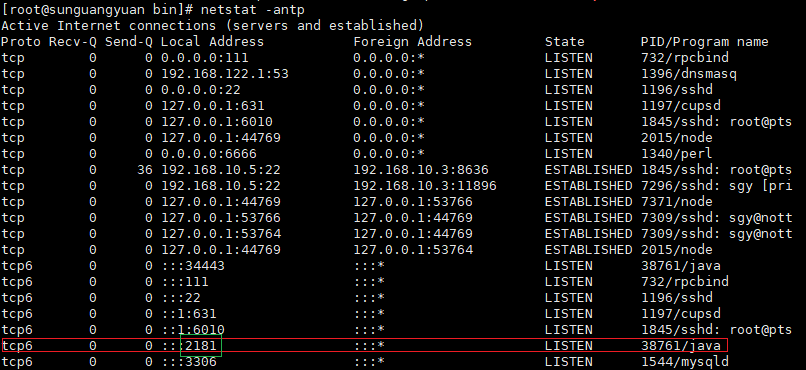Click ESTABLISHED in the 192.168.10.3:8636 row
This screenshot has width=806, height=370.
pyautogui.click(x=589, y=170)
